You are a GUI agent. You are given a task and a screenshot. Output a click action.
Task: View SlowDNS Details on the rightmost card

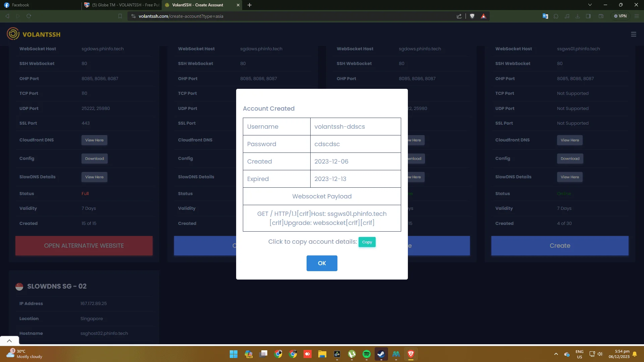[x=570, y=177]
